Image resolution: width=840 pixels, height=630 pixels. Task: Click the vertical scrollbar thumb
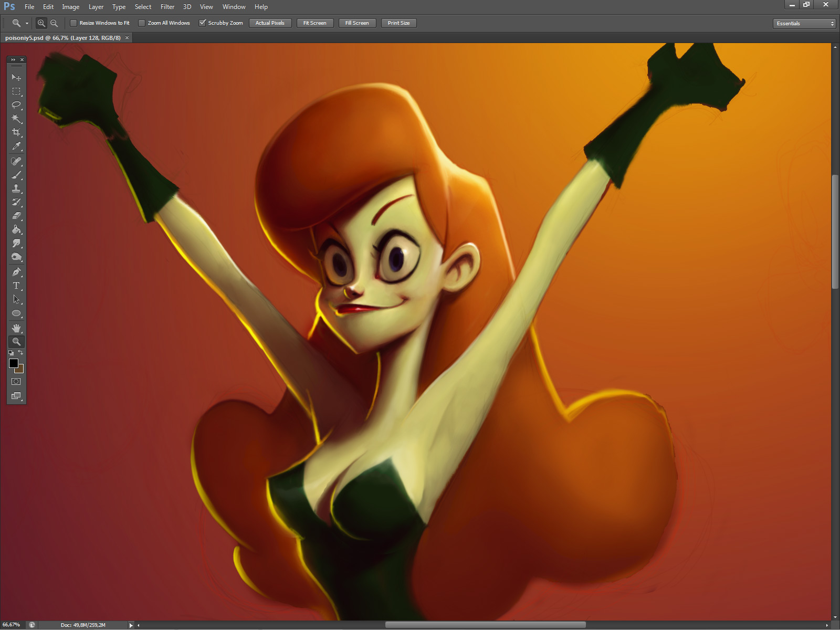click(x=835, y=232)
